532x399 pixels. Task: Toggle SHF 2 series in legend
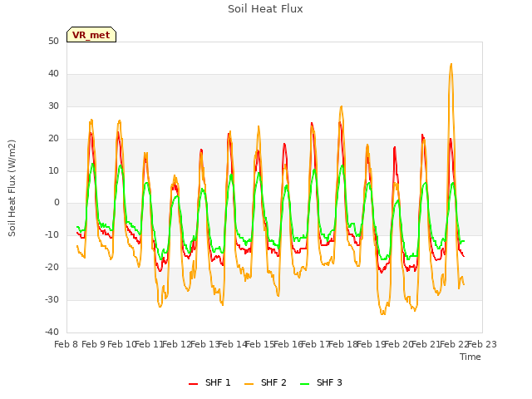[265, 382]
